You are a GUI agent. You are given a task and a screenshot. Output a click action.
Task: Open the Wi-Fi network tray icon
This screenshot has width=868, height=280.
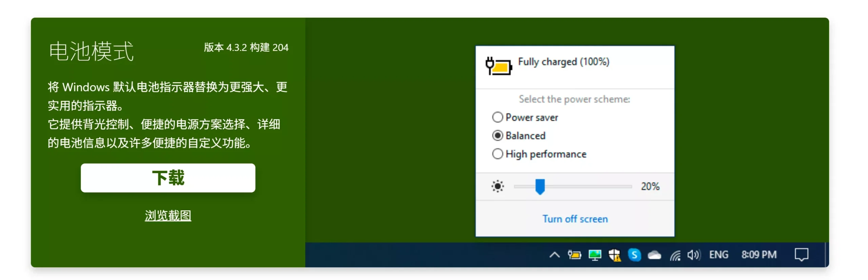[x=675, y=255]
